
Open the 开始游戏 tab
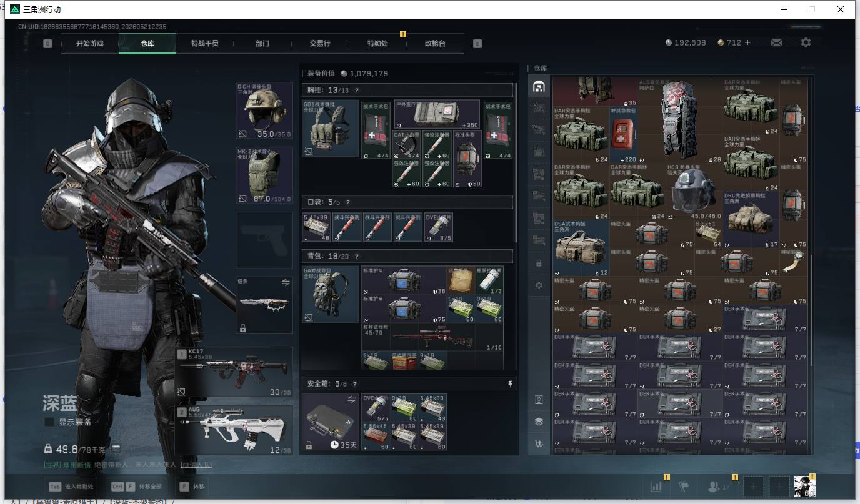pyautogui.click(x=90, y=44)
